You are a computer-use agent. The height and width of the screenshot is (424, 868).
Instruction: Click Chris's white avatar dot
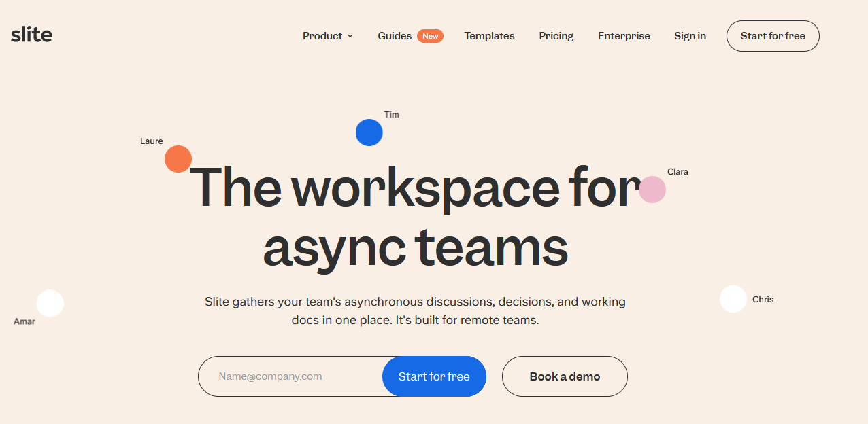tap(733, 299)
